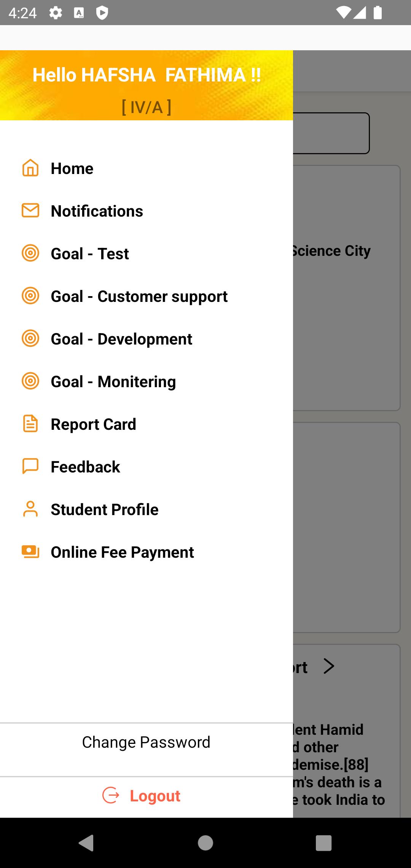Tap target icon for Goal - Customer support
This screenshot has width=411, height=868.
(30, 296)
